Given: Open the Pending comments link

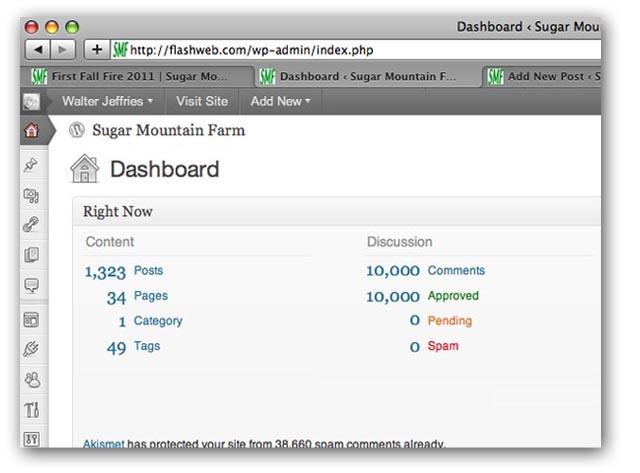Looking at the screenshot, I should pyautogui.click(x=449, y=321).
